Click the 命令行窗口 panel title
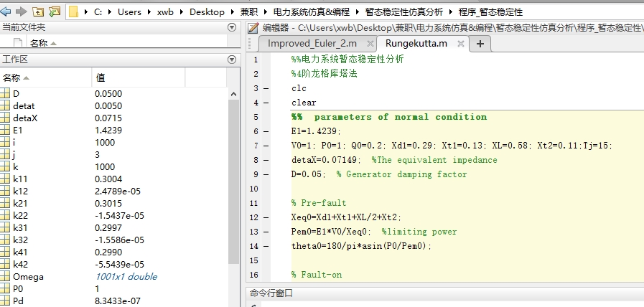This screenshot has width=644, height=307. coord(271,293)
